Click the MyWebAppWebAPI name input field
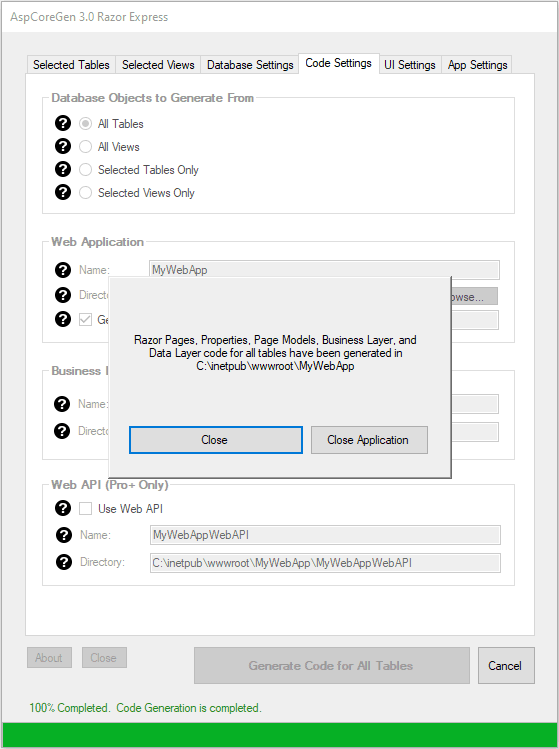Screen dimensions: 559x749 (x=325, y=535)
